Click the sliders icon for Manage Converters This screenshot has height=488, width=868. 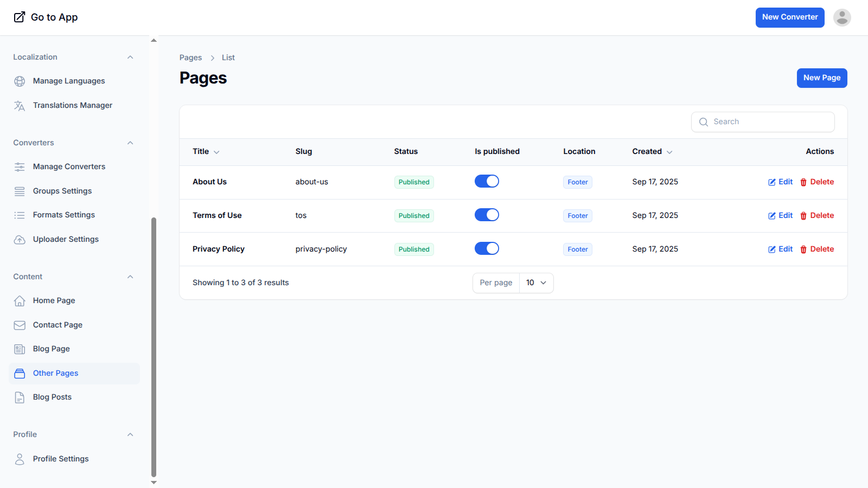20,167
